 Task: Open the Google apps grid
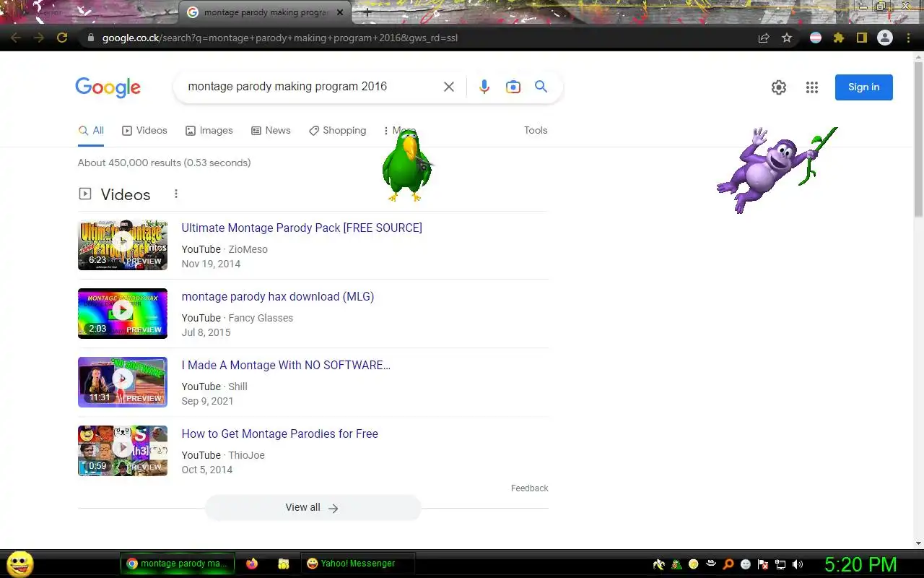coord(812,87)
